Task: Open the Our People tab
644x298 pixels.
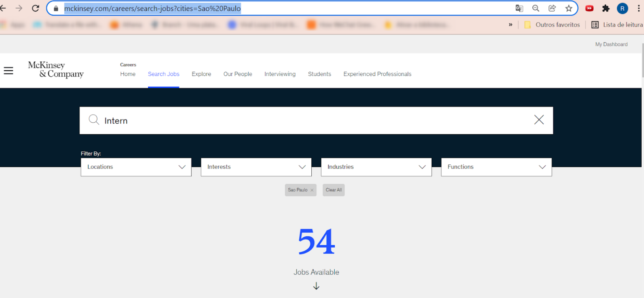Action: click(x=237, y=74)
